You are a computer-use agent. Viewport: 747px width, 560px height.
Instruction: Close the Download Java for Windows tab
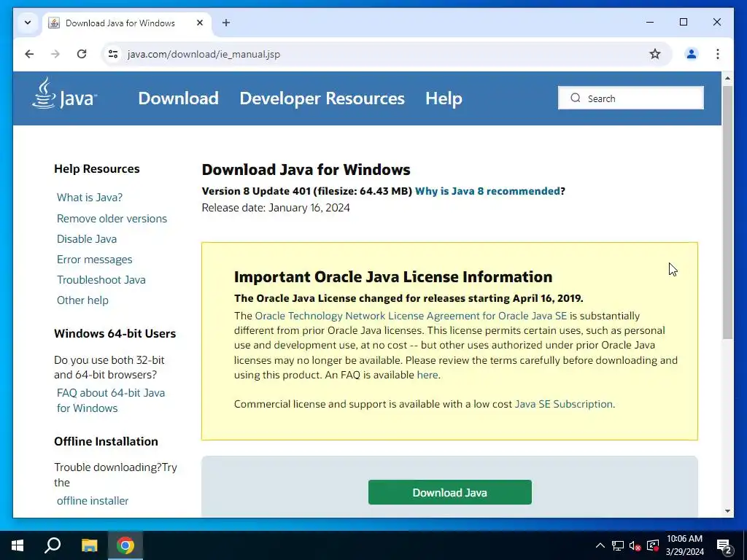tap(200, 23)
